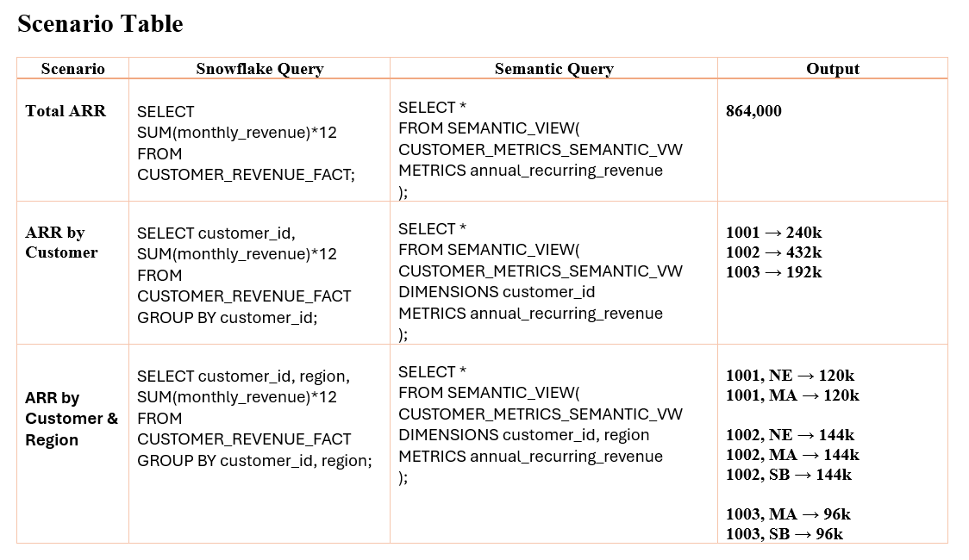The width and height of the screenshot is (969, 560).
Task: Click the "1003, MA → 96k" result
Action: tap(788, 514)
